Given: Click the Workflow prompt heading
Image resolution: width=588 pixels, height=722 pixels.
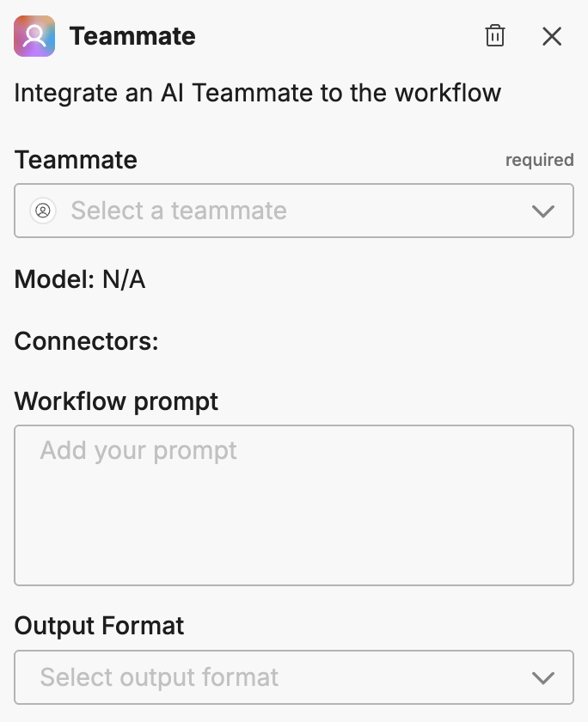Looking at the screenshot, I should pyautogui.click(x=116, y=401).
